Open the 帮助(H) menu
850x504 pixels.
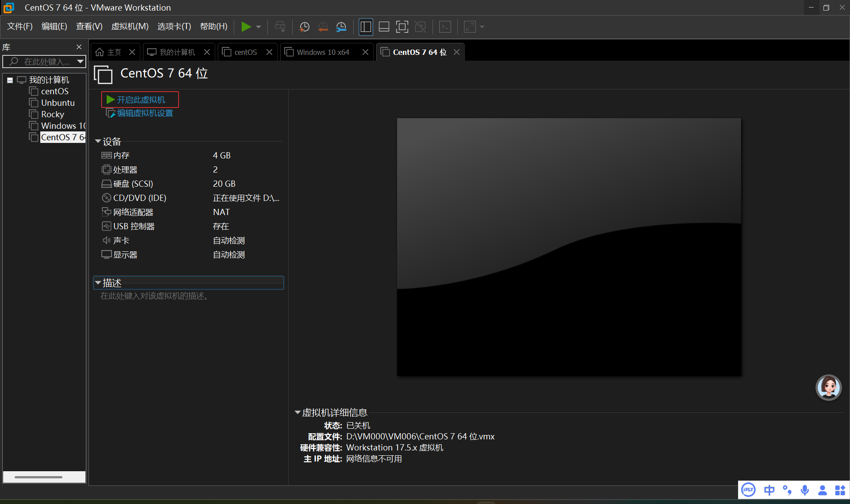[213, 27]
